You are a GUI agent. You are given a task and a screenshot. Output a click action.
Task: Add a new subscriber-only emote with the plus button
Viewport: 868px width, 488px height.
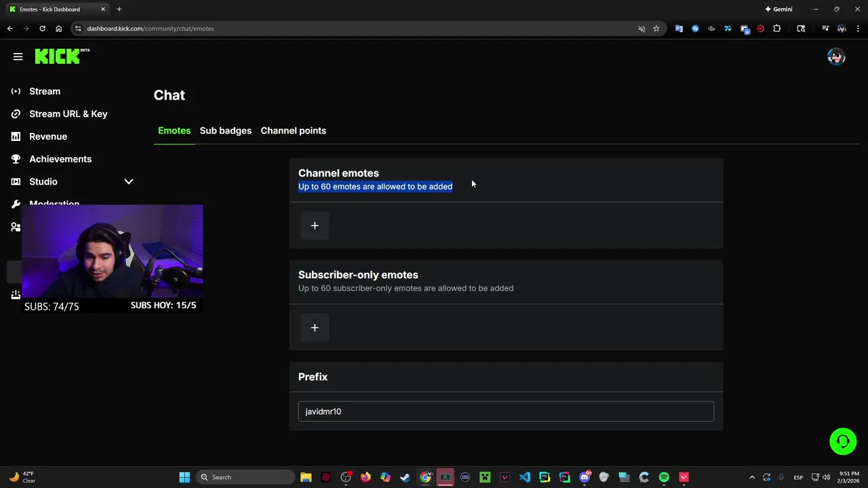pos(315,328)
